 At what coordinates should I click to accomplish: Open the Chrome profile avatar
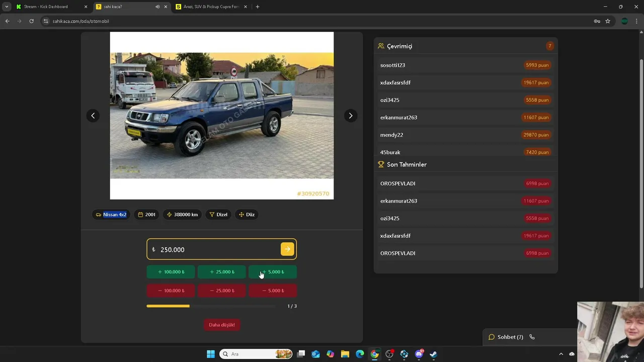[624, 21]
